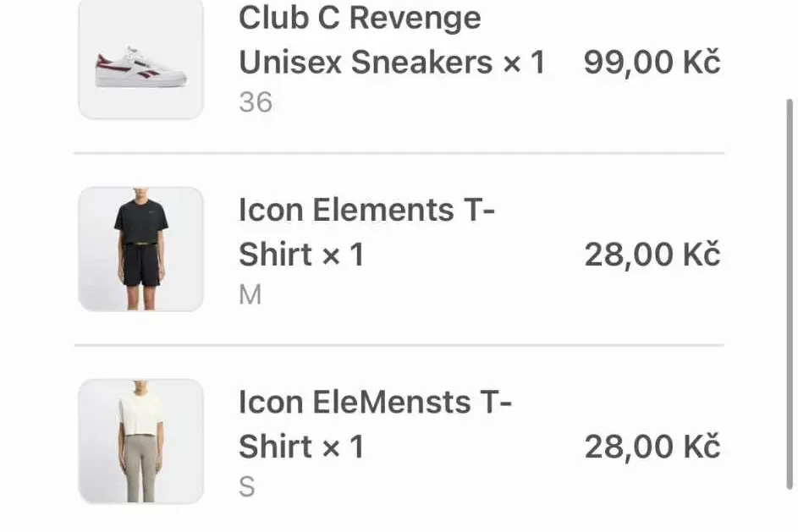Select the size S label
The image size is (798, 532).
[247, 486]
